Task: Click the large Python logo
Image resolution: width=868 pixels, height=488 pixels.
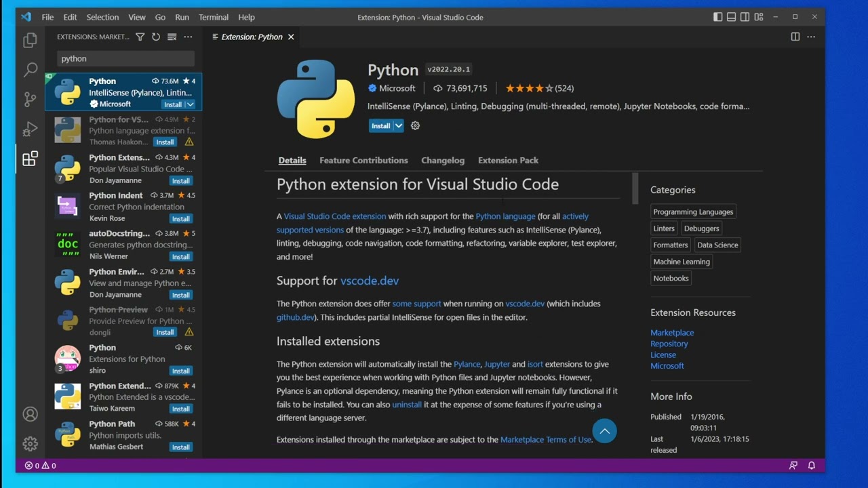Action: [x=316, y=99]
